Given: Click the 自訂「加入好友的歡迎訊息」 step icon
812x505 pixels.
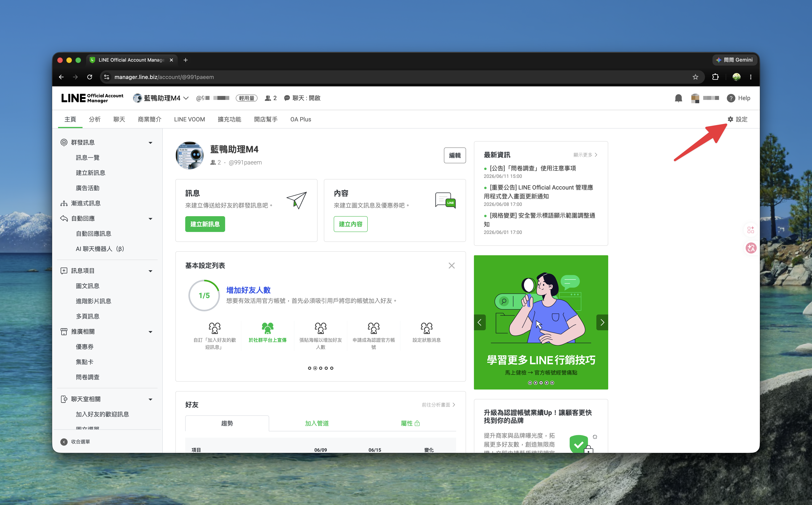Looking at the screenshot, I should click(214, 328).
